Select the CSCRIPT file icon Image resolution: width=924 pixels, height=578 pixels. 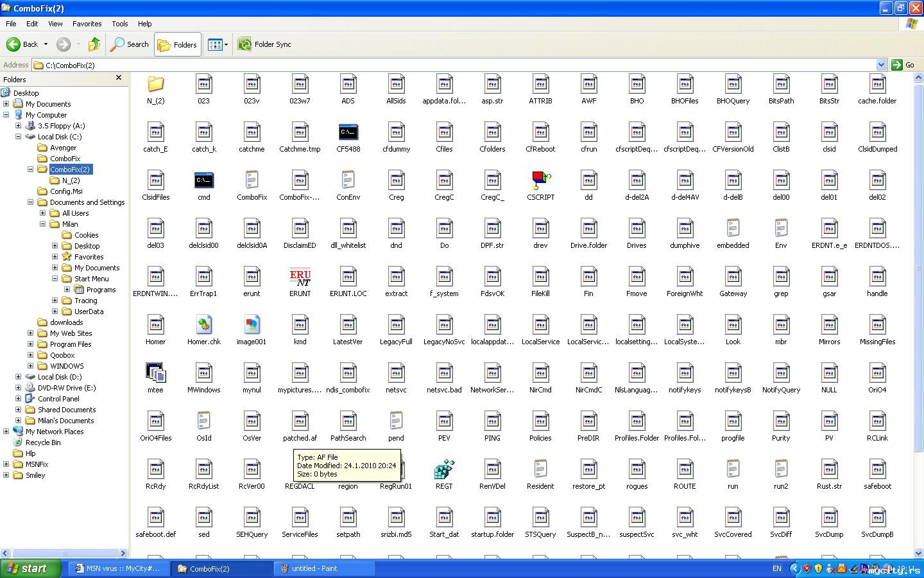(540, 181)
